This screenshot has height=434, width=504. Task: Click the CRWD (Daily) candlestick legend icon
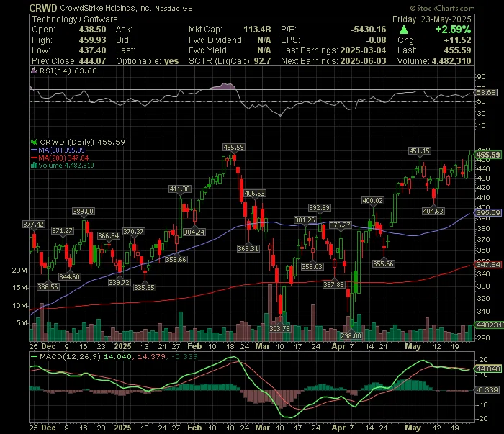pos(34,142)
